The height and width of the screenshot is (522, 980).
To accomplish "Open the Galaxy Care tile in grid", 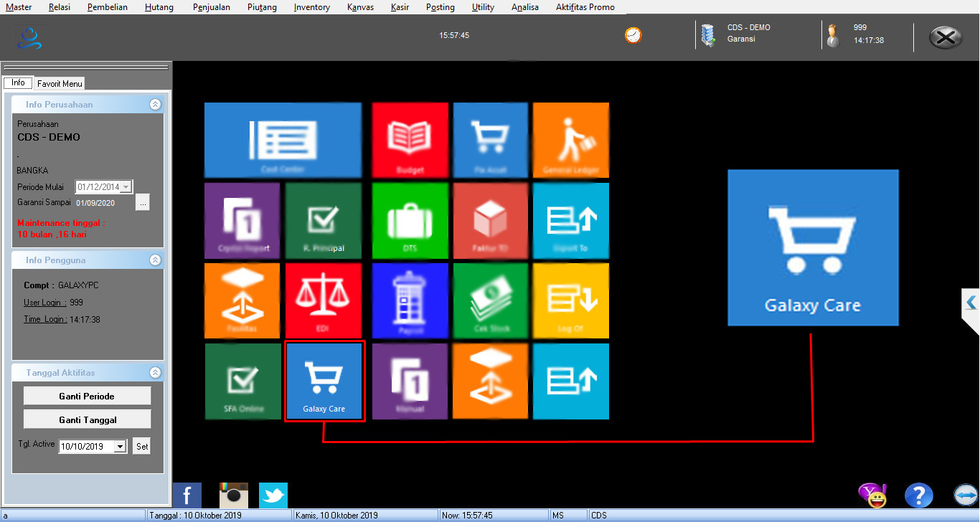I will coord(324,381).
